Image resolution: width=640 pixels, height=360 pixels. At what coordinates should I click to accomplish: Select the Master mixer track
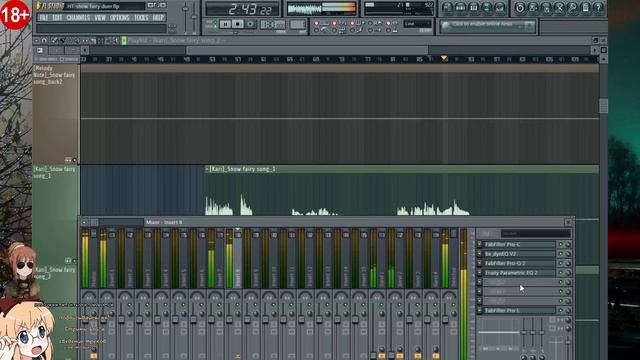point(89,259)
